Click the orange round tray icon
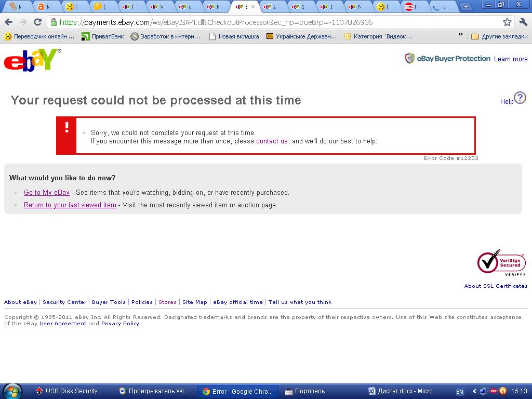 tap(503, 391)
